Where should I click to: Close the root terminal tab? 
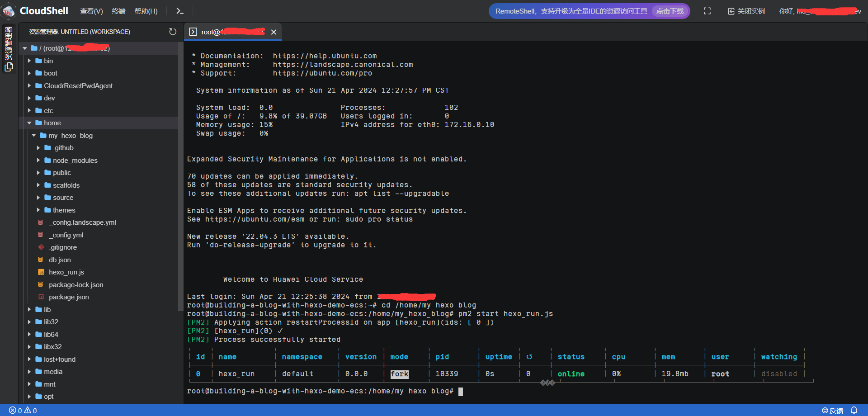click(x=274, y=32)
